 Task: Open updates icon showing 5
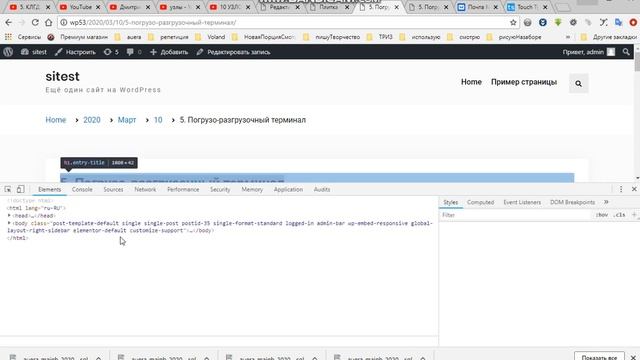coord(111,52)
